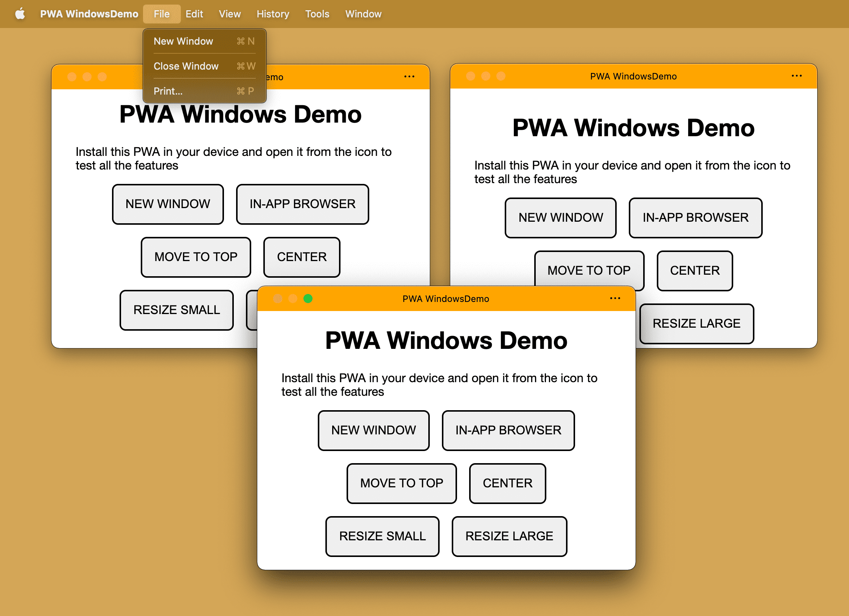Click the IN-APP BROWSER button in foreground
Image resolution: width=849 pixels, height=616 pixels.
508,430
